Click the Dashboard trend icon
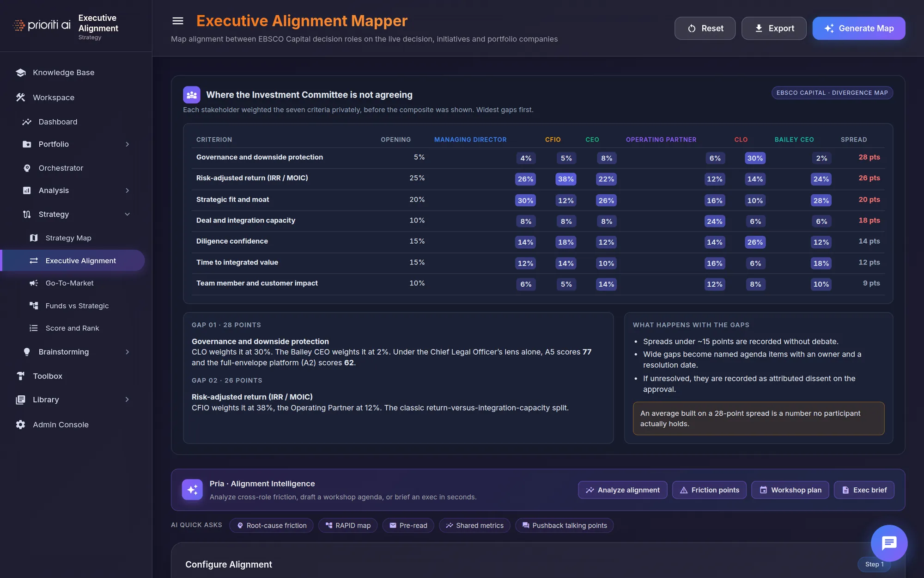Screen dimensions: 924x578 pyautogui.click(x=27, y=122)
